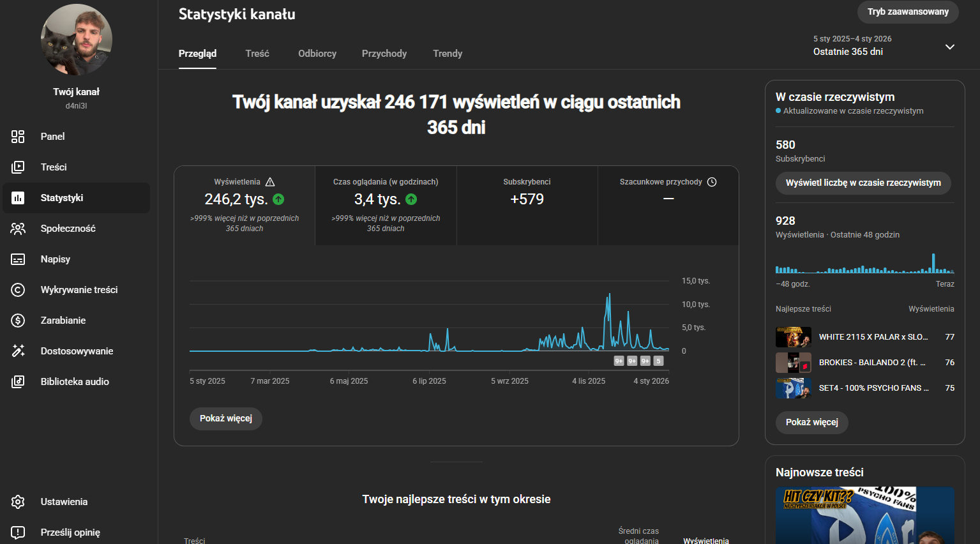The width and height of the screenshot is (980, 544).
Task: Open the WHITE 2115 X PALAR video thumbnail
Action: [x=793, y=337]
